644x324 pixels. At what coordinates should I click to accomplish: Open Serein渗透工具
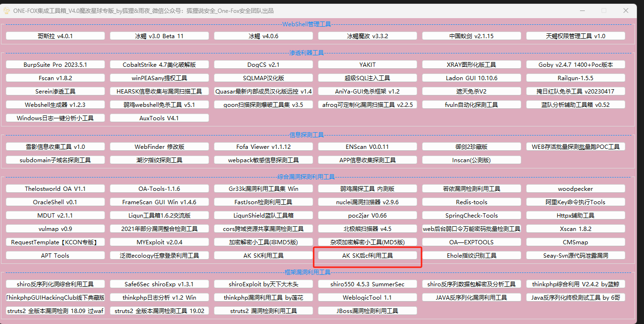[x=55, y=91]
